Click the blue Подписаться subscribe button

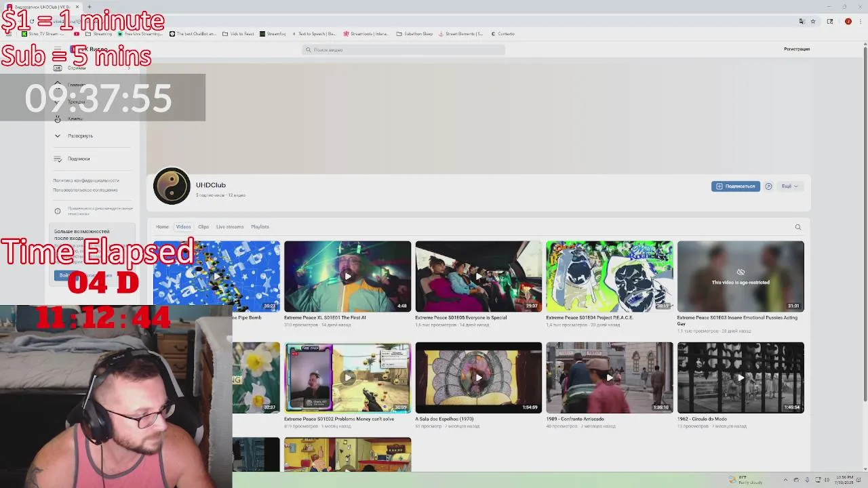[736, 186]
